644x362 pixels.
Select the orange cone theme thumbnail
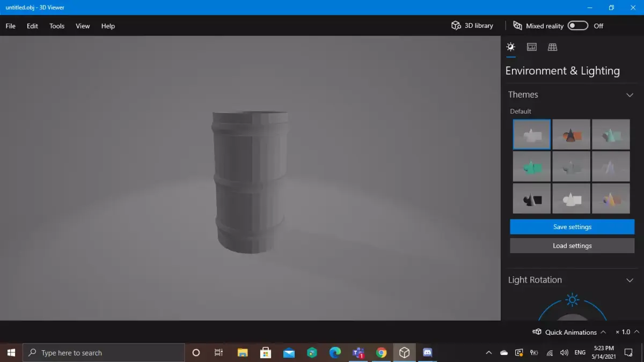(571, 134)
